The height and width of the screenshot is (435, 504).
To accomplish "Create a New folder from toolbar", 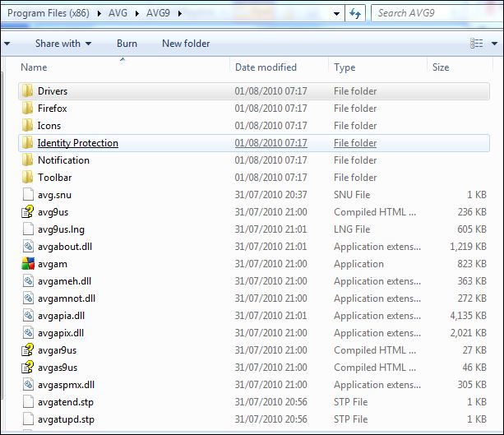I will click(186, 44).
